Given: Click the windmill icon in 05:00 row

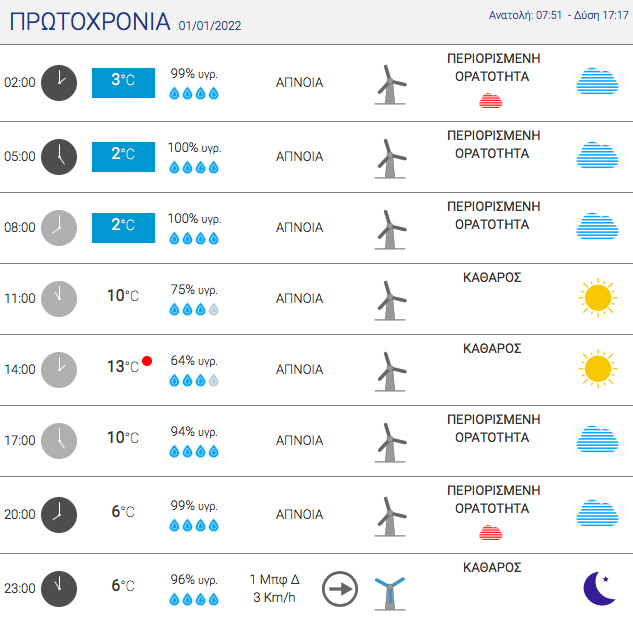Looking at the screenshot, I should pos(390,158).
